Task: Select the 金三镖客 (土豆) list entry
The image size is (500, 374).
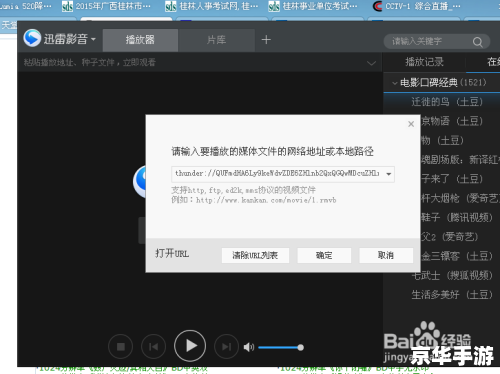Action: click(x=457, y=256)
